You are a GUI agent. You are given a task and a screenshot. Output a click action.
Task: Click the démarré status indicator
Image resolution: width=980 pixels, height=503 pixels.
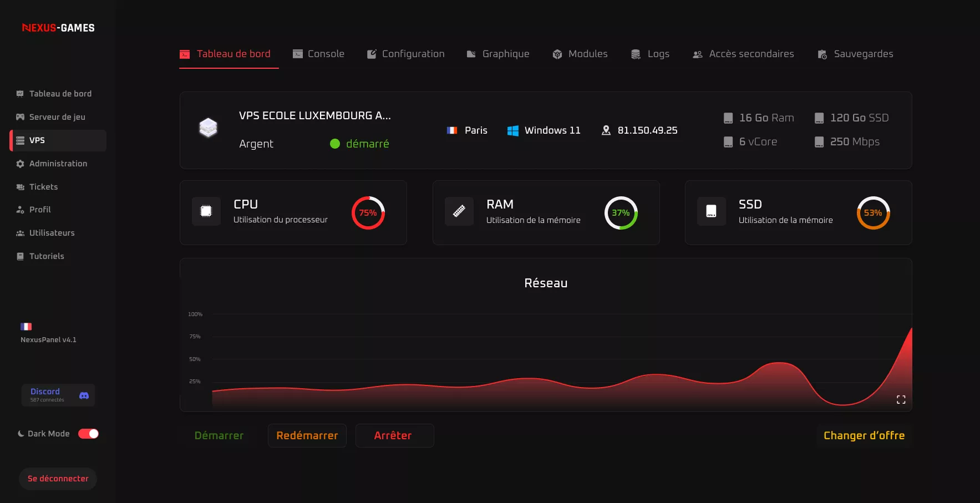click(x=360, y=144)
